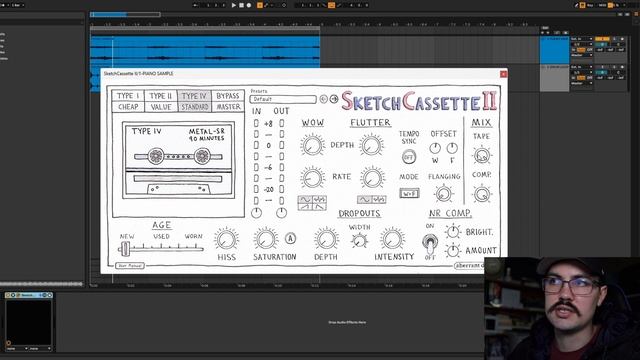Click the SATURATION knob
The height and width of the screenshot is (360, 640).
coord(265,240)
